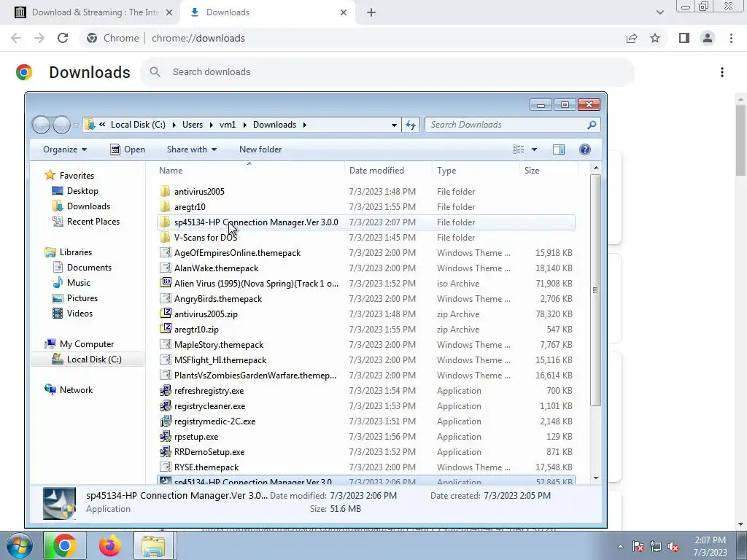The height and width of the screenshot is (560, 747).
Task: Expand the address bar history dropdown
Action: click(394, 125)
